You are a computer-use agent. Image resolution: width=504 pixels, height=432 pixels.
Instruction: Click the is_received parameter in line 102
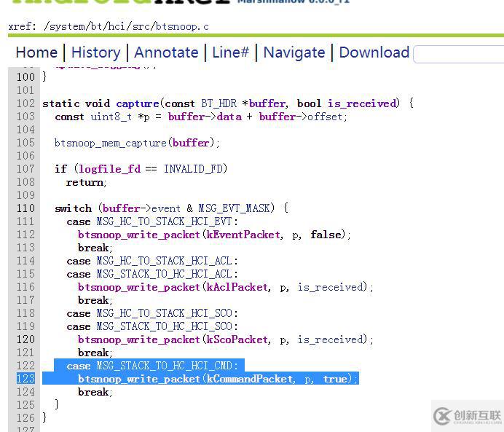point(363,103)
